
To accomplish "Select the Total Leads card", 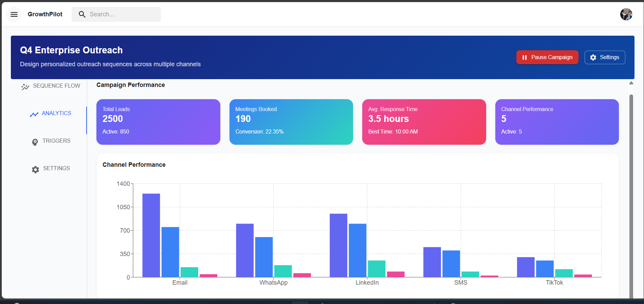I will tap(158, 122).
